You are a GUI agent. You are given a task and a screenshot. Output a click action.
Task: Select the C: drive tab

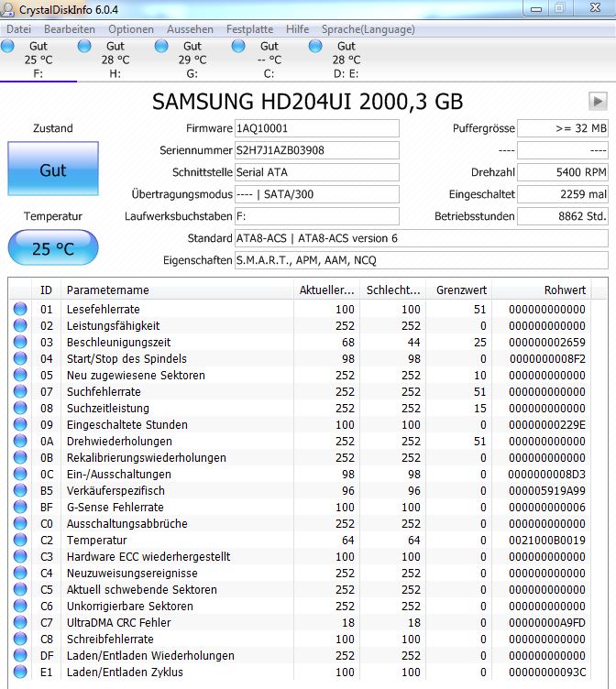[x=269, y=60]
